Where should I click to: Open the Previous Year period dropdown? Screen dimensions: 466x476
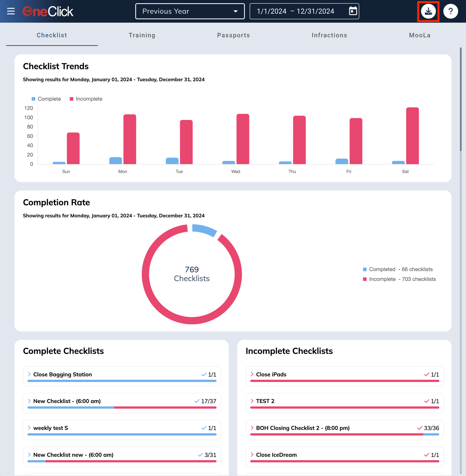(190, 11)
